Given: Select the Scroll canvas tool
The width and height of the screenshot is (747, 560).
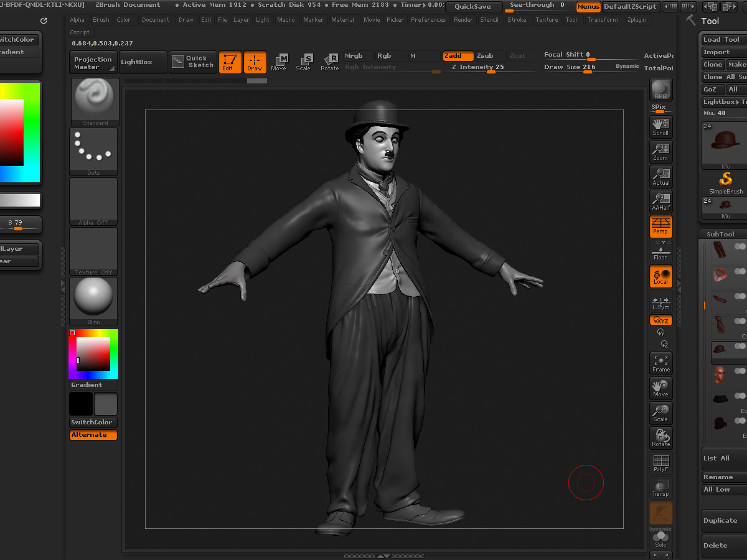Looking at the screenshot, I should point(660,127).
